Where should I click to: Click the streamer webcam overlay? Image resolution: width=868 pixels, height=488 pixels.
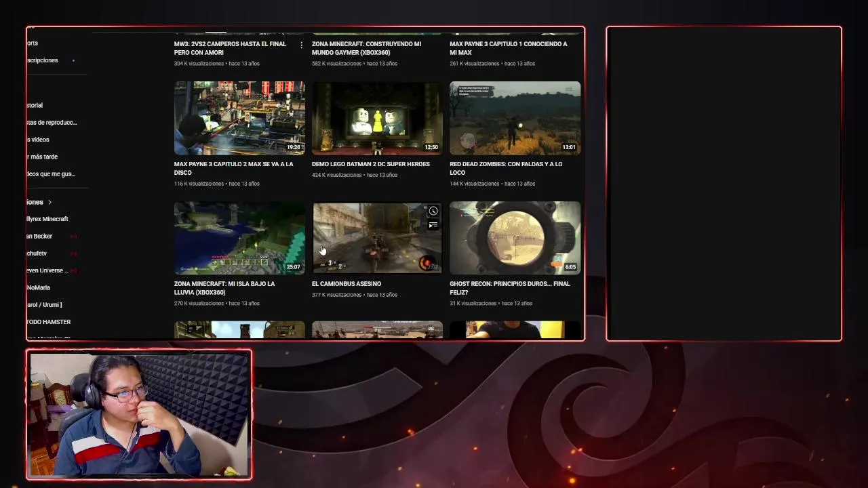(139, 415)
